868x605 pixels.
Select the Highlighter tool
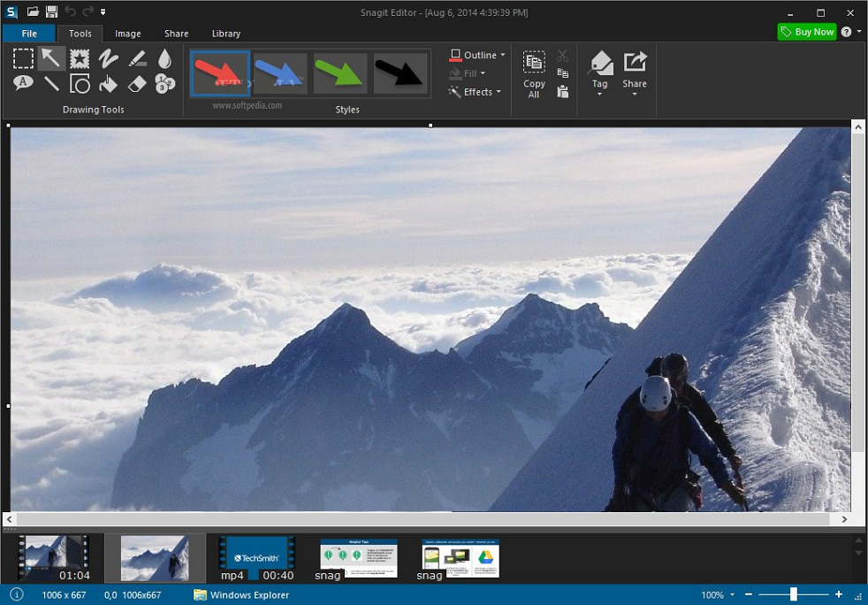(x=137, y=58)
